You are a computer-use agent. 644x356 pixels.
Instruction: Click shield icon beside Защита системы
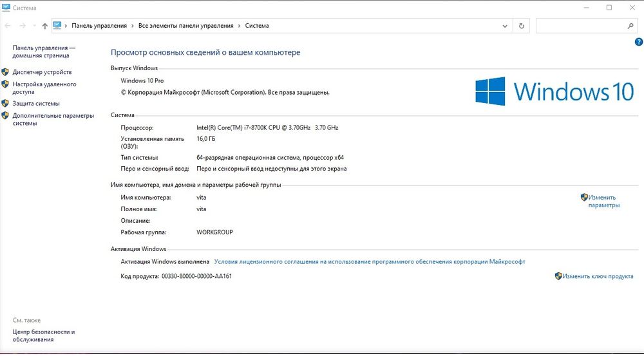[5, 104]
